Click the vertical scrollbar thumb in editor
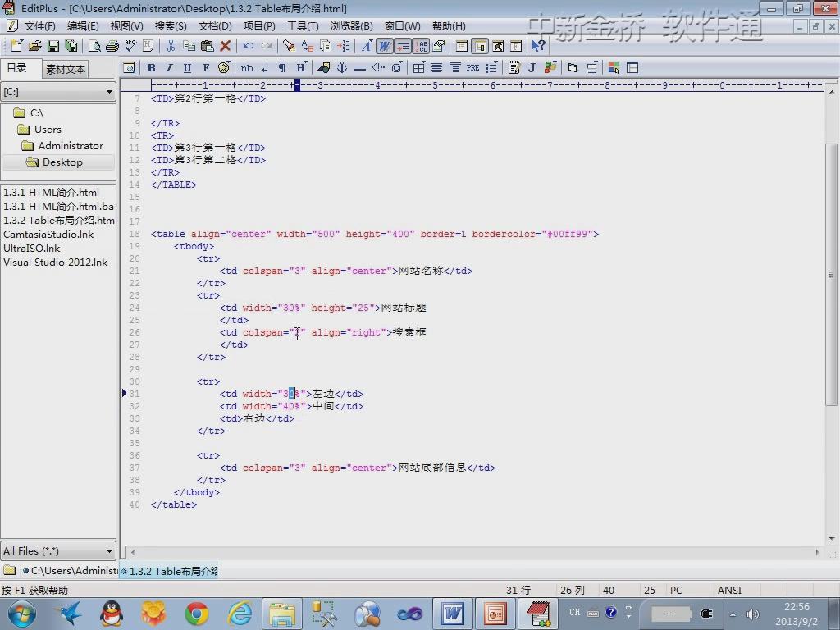 (831, 274)
